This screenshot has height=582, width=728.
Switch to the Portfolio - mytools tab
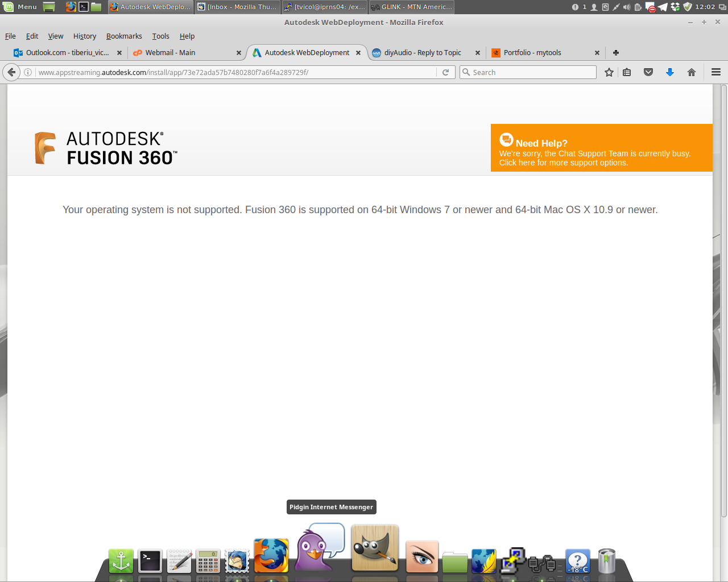(x=545, y=53)
